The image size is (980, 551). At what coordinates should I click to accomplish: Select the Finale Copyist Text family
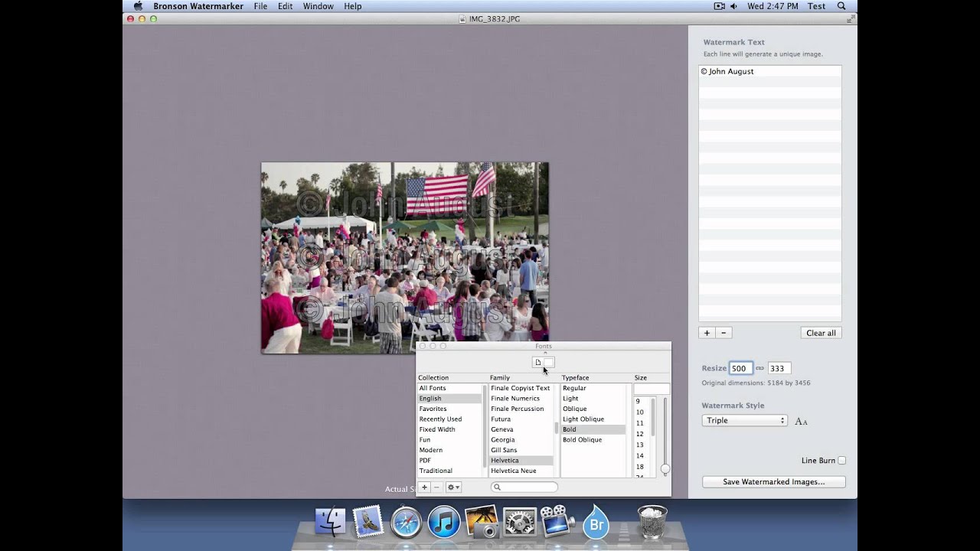[x=521, y=388]
